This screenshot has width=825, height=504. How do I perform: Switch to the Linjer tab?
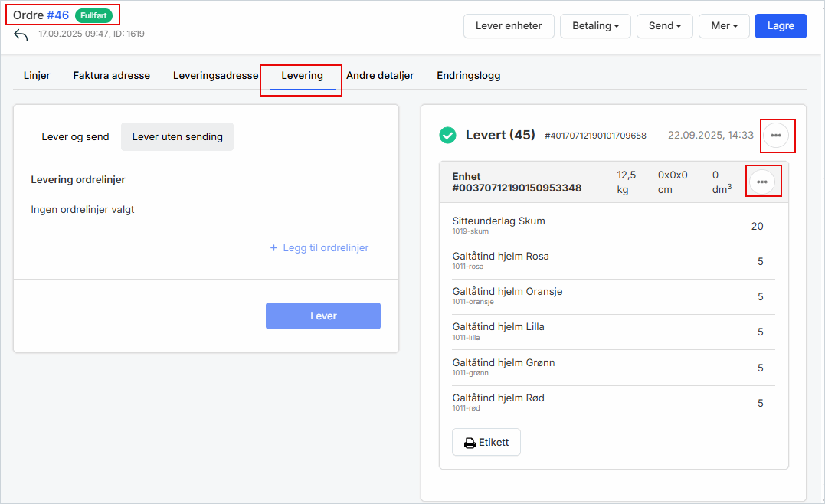pos(37,76)
